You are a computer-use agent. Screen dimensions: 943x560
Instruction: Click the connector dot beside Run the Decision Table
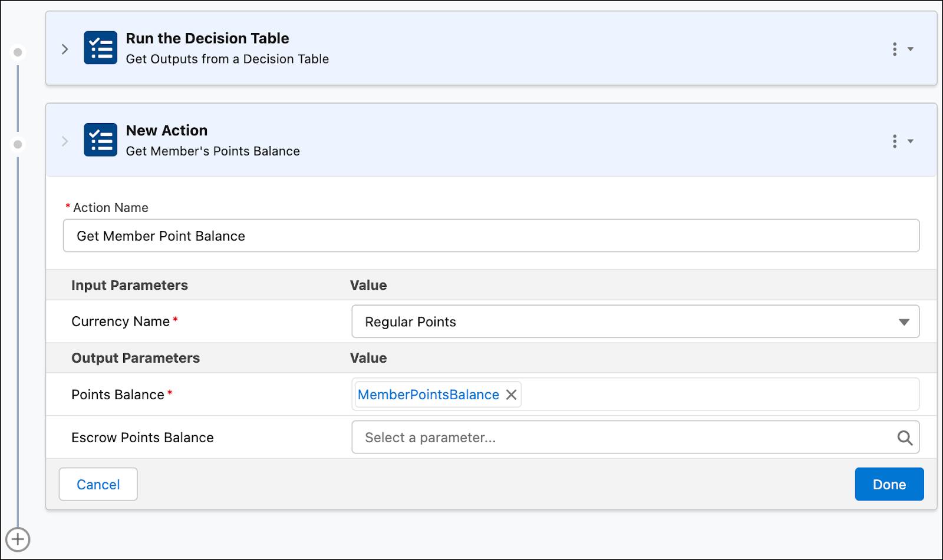[18, 52]
